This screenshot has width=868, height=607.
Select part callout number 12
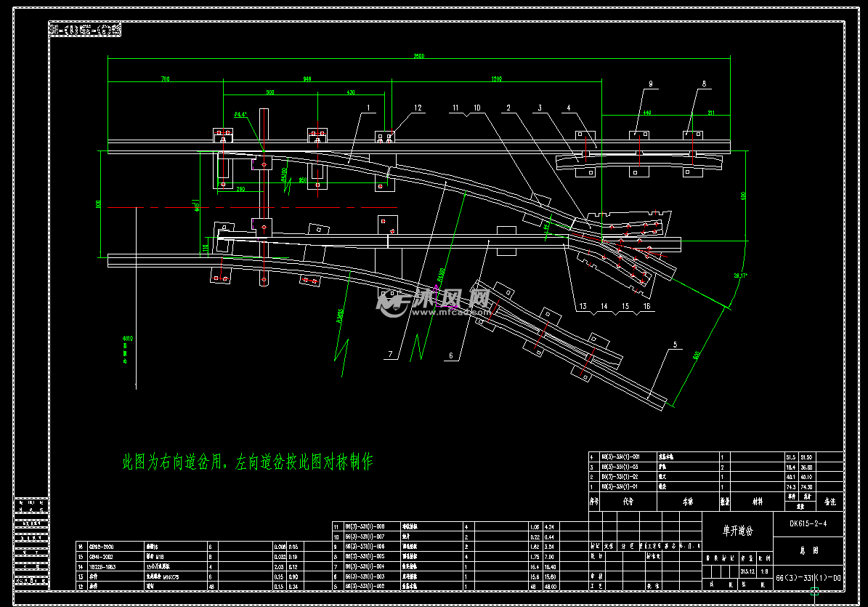tap(418, 108)
